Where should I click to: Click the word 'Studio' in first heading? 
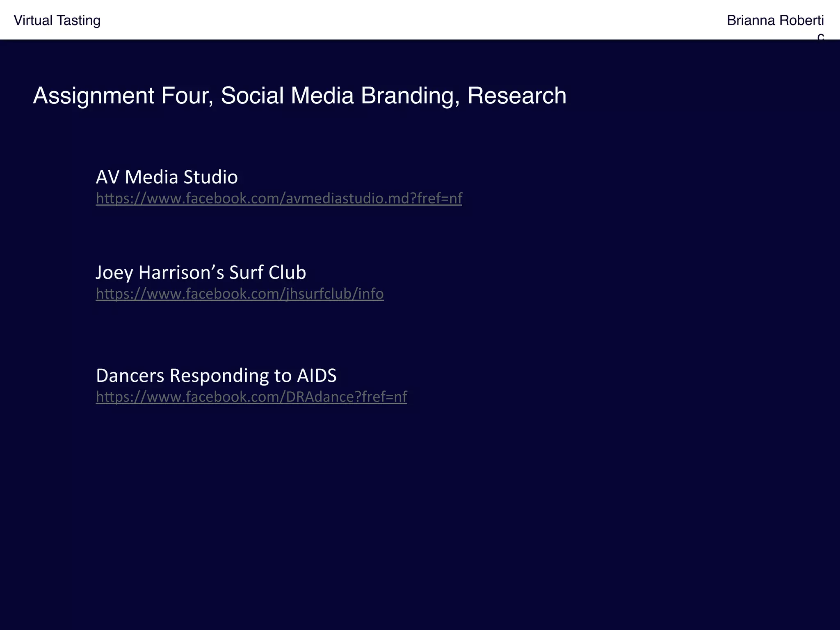tap(210, 177)
